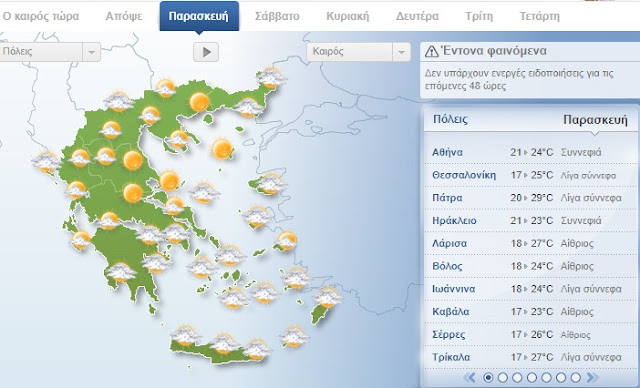Expand the Πόλεις dropdown arrow
This screenshot has width=640, height=388.
(x=91, y=52)
